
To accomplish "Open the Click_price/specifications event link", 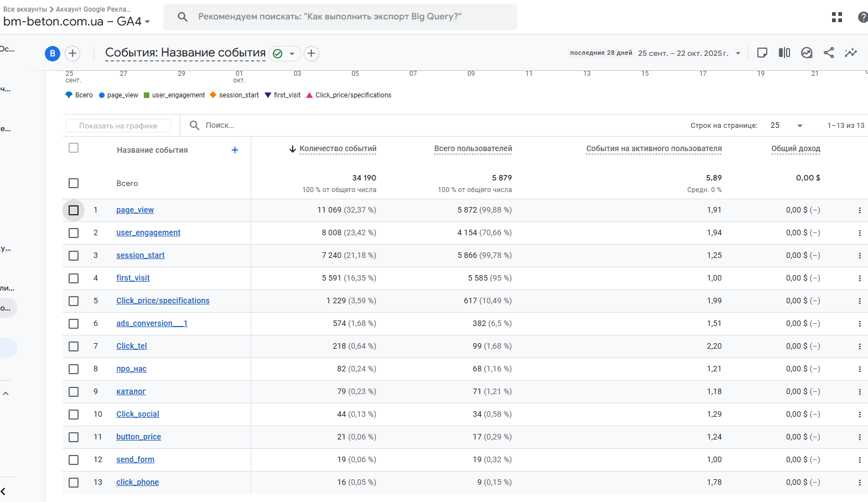I will pos(163,301).
